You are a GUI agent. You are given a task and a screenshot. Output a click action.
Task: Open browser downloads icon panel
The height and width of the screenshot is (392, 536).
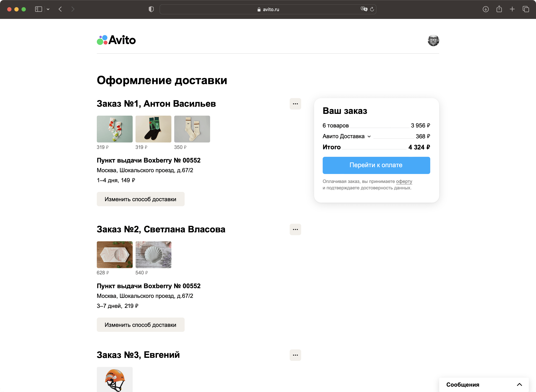pos(486,9)
